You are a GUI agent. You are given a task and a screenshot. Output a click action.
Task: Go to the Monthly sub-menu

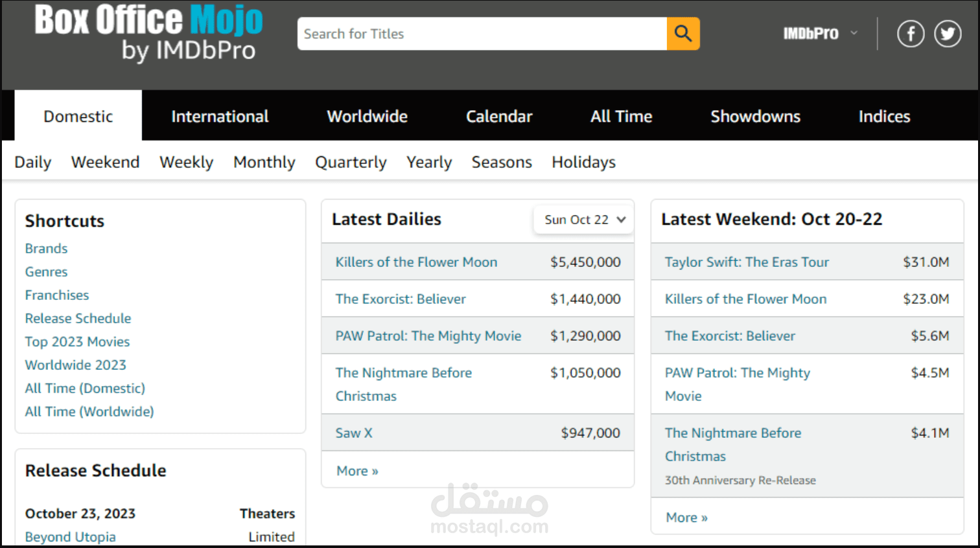tap(264, 162)
